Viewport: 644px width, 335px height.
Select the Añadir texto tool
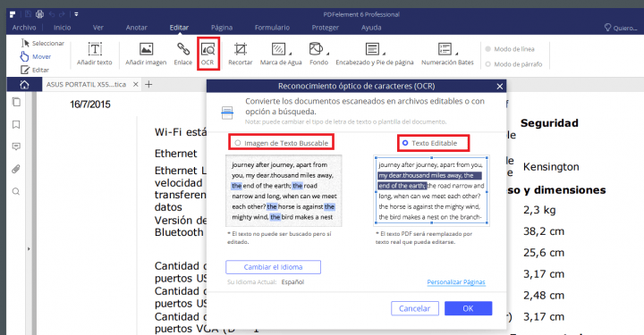point(95,54)
